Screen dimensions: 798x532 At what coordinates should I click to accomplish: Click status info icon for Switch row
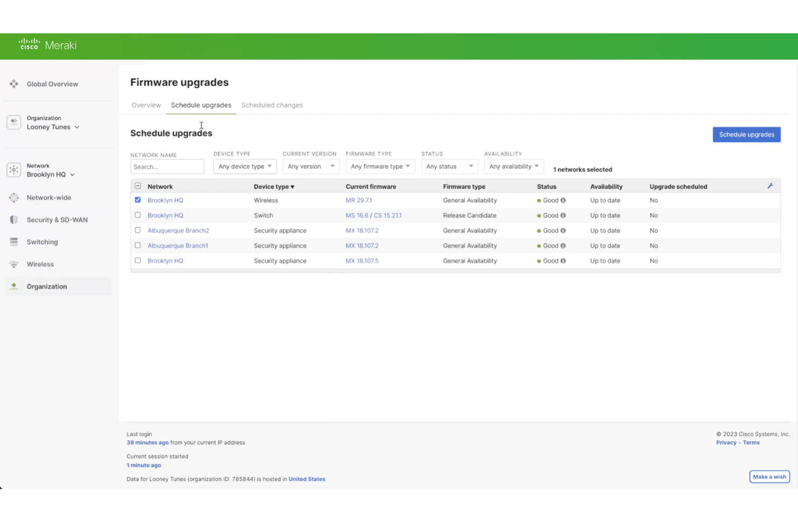pos(563,215)
